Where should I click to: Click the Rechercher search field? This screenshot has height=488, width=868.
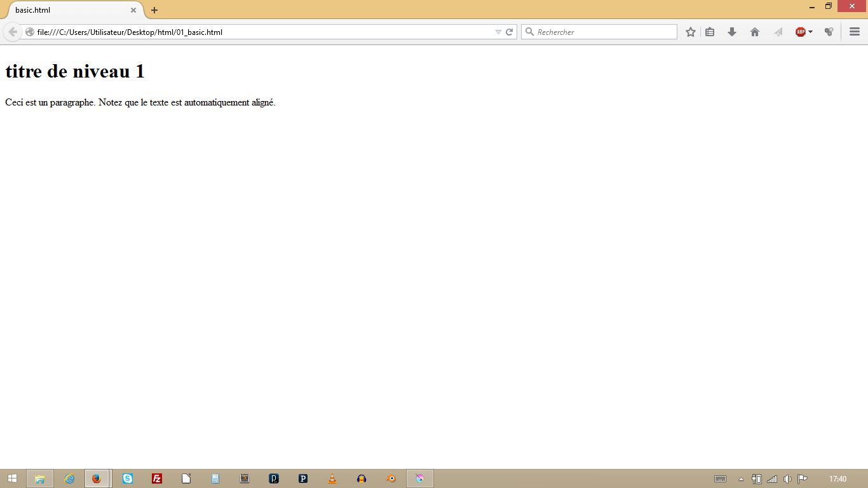[604, 32]
